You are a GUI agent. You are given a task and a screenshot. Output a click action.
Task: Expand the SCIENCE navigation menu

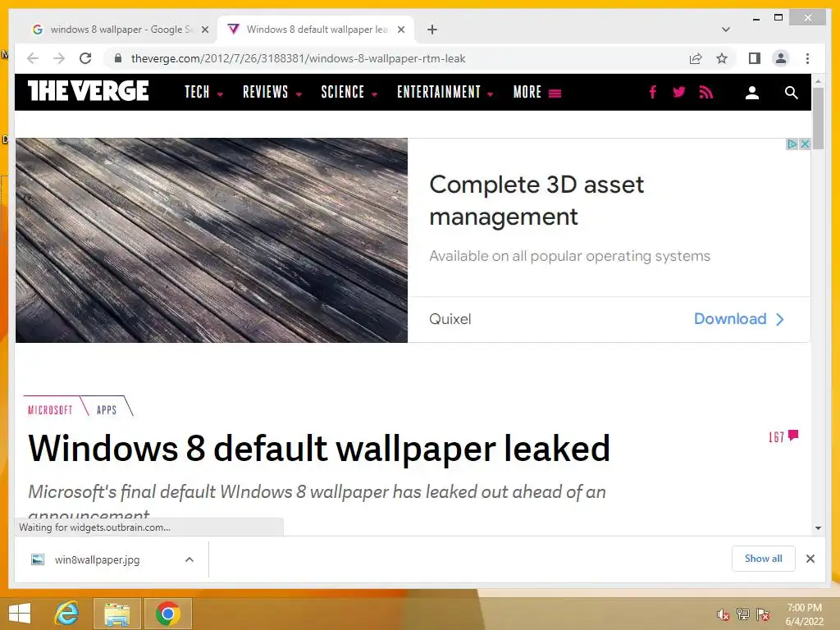[349, 92]
